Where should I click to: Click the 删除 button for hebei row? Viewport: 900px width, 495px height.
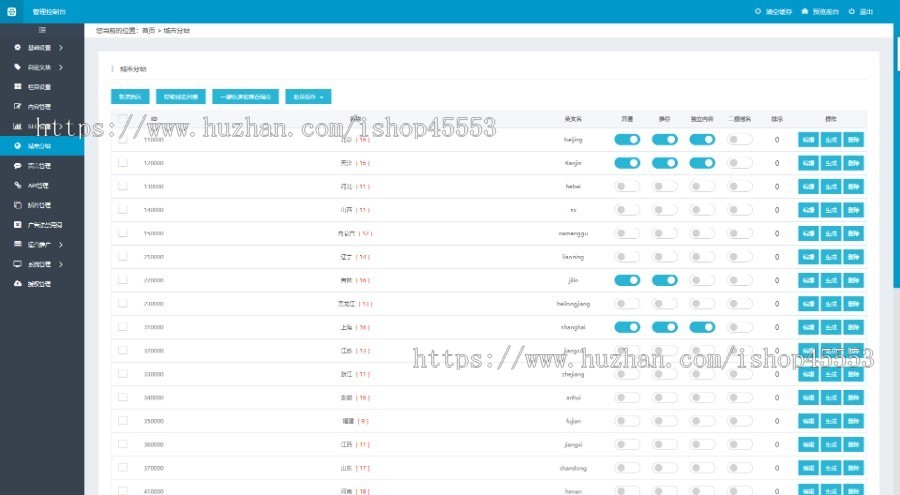(x=854, y=187)
